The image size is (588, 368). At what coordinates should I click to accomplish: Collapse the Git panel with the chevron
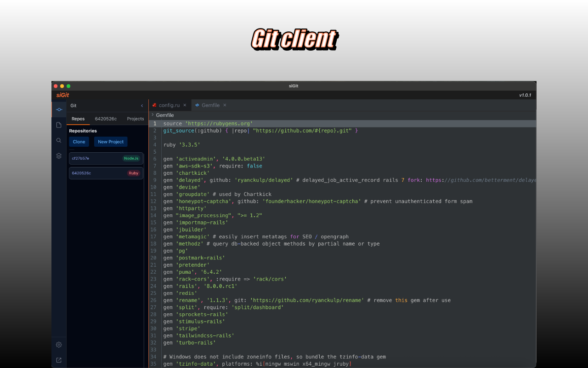tap(141, 106)
